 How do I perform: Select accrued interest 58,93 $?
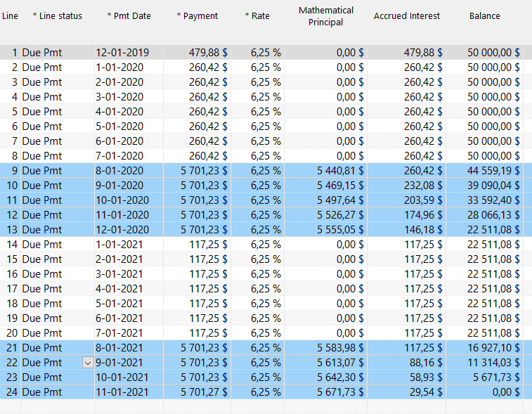(406, 377)
